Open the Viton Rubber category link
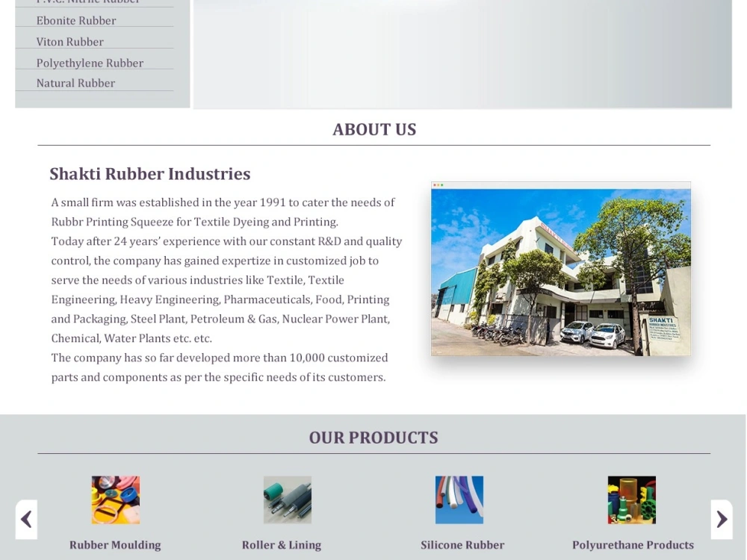The width and height of the screenshot is (747, 560). (70, 42)
